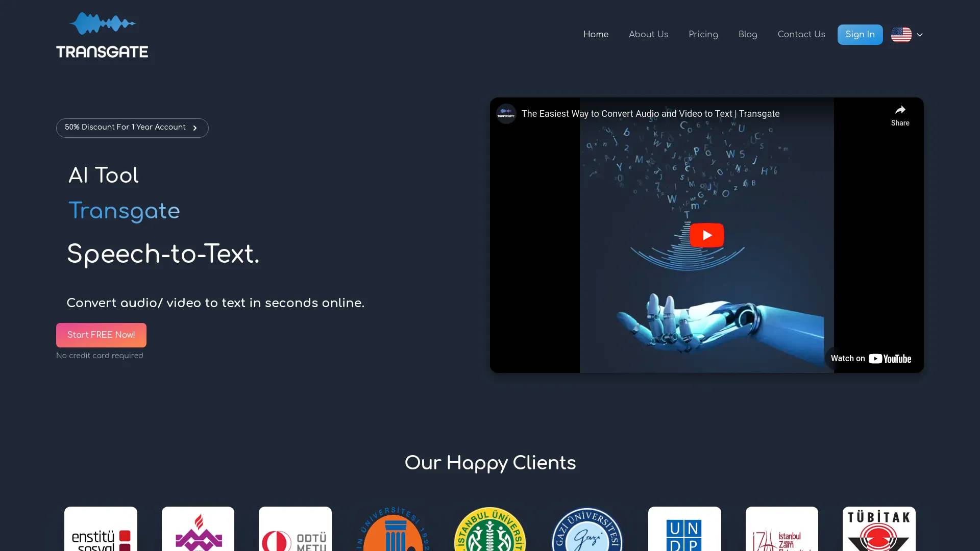This screenshot has width=980, height=551.
Task: Select the US flag language icon
Action: [x=901, y=35]
